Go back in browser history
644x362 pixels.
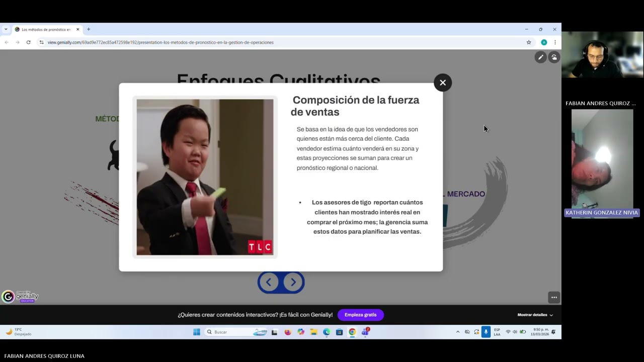[x=7, y=42]
